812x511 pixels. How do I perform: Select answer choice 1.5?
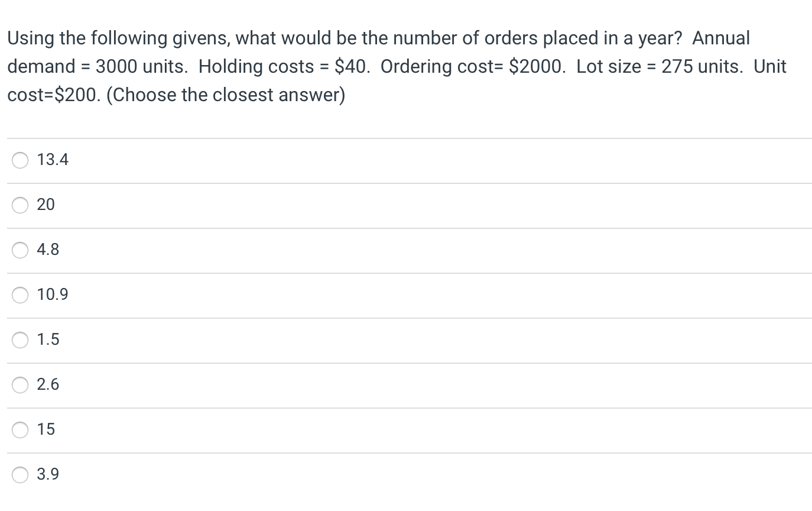tap(20, 340)
